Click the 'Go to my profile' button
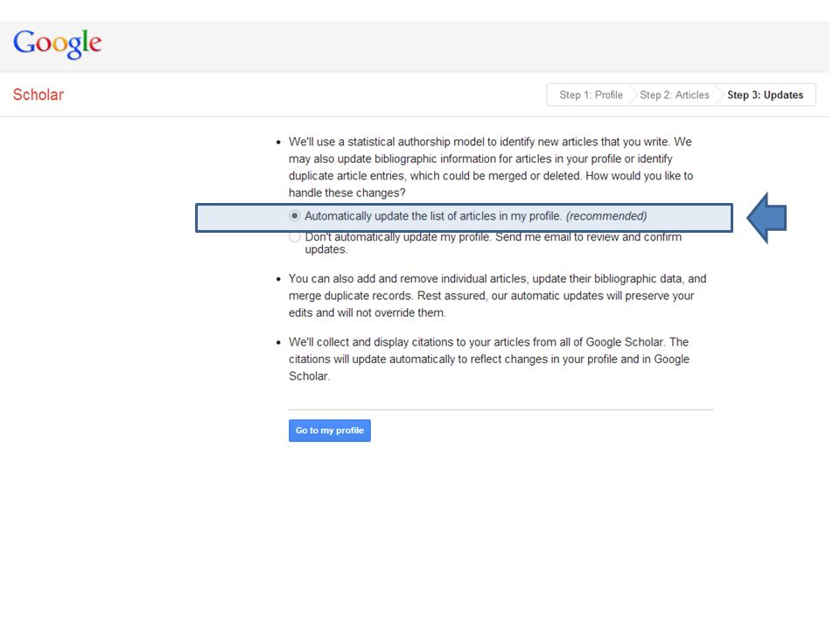This screenshot has width=840, height=630. pyautogui.click(x=330, y=430)
